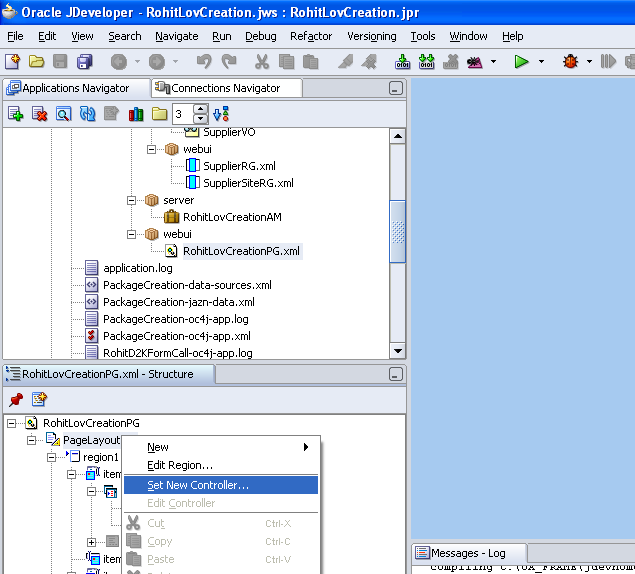Select RohitLovCreationAM in the tree
Screen dimensions: 635x574
(232, 217)
